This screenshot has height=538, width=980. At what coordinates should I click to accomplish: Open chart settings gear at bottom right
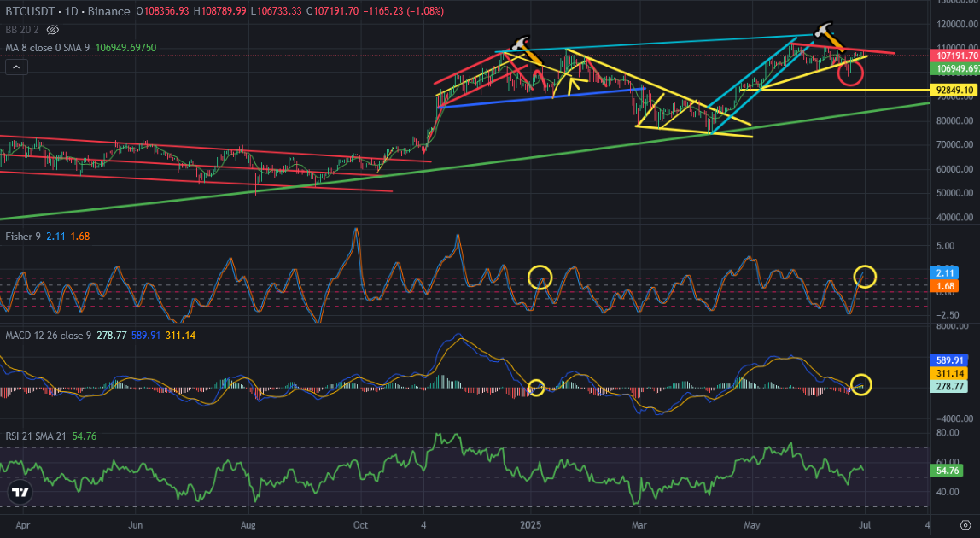(x=965, y=525)
